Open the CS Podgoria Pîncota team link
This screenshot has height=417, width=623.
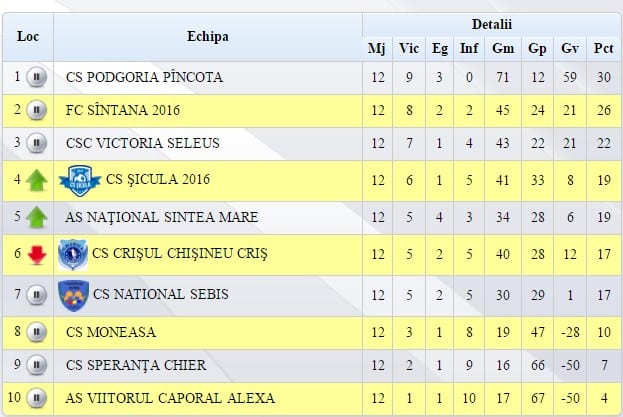[x=144, y=77]
